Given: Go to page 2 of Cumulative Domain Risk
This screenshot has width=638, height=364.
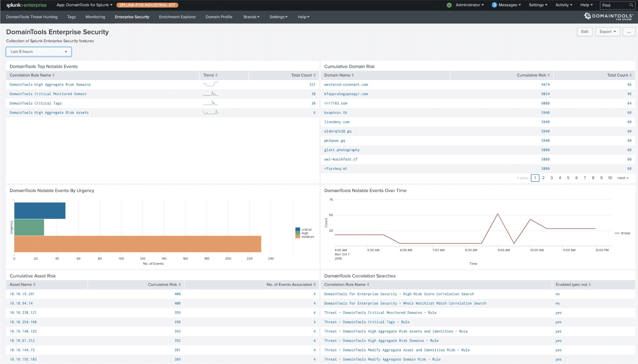Looking at the screenshot, I should click(543, 178).
